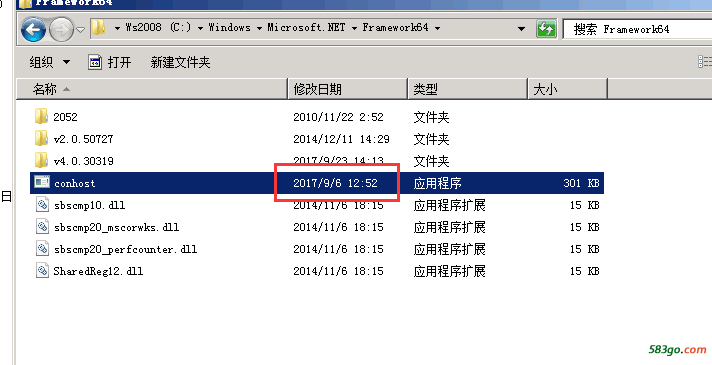Screen dimensions: 712x365
Task: Click the v4.0.30319 folder icon
Action: 41,160
